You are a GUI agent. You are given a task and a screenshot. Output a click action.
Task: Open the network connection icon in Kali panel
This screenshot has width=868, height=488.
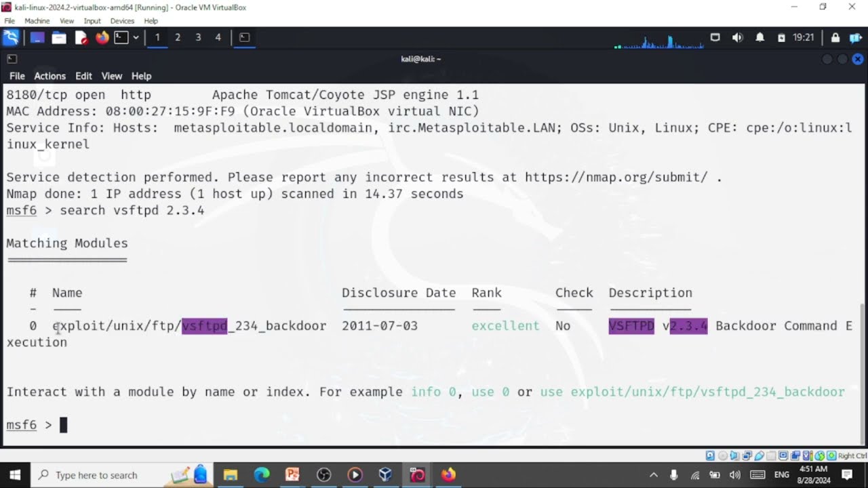point(715,37)
